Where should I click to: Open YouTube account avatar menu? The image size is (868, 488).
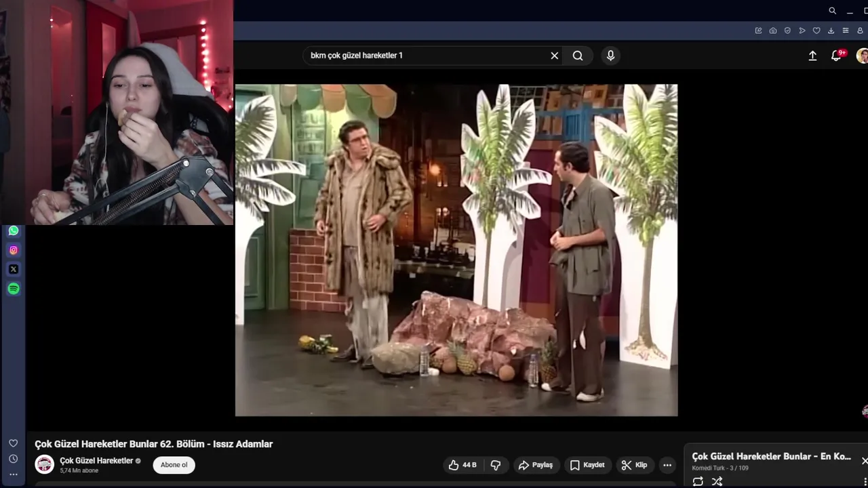click(x=862, y=56)
